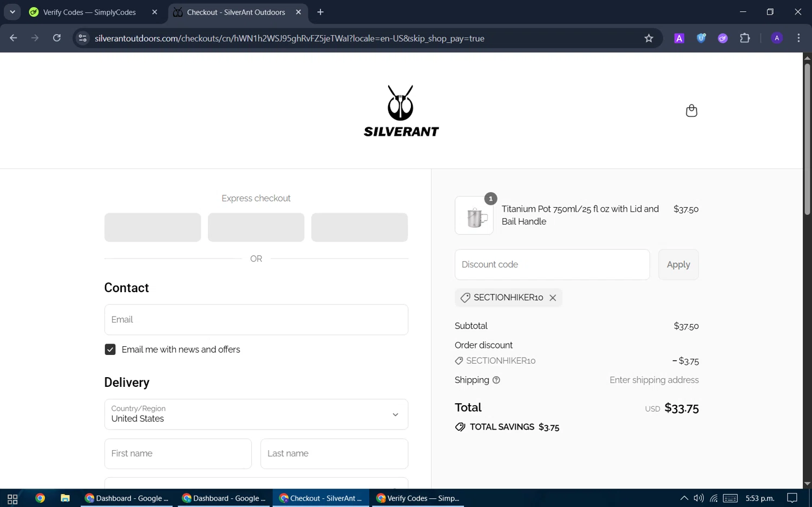Screen dimensions: 812x507
Task: Click the Subtotal $37.50 amount
Action: 686,326
